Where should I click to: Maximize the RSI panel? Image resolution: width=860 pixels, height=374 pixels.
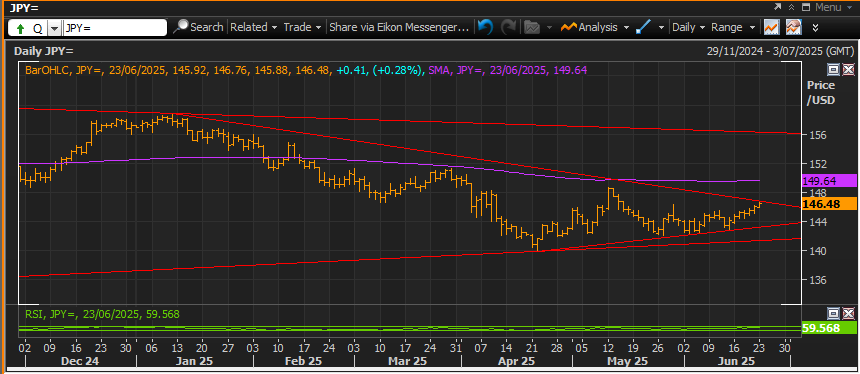834,313
